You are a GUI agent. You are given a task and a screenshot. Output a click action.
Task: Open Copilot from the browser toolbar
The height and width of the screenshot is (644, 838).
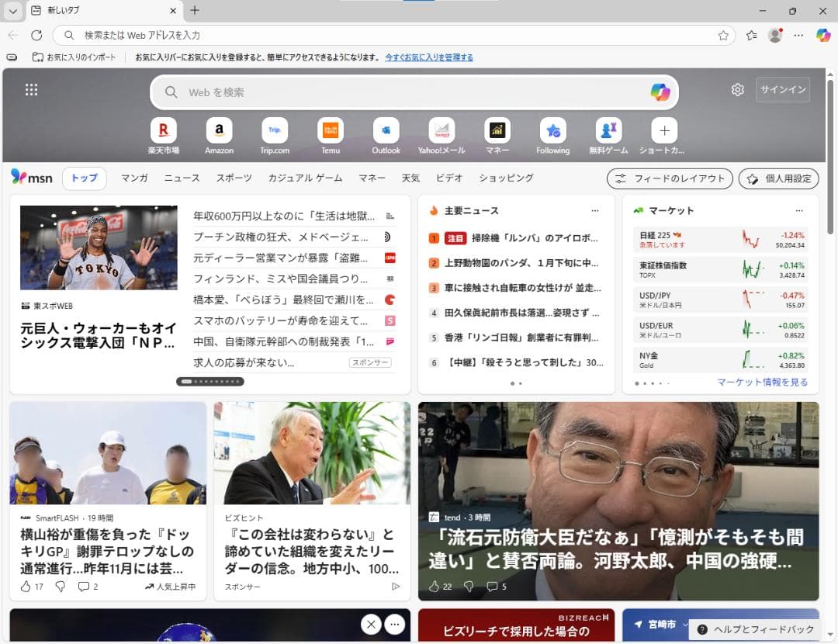click(822, 35)
